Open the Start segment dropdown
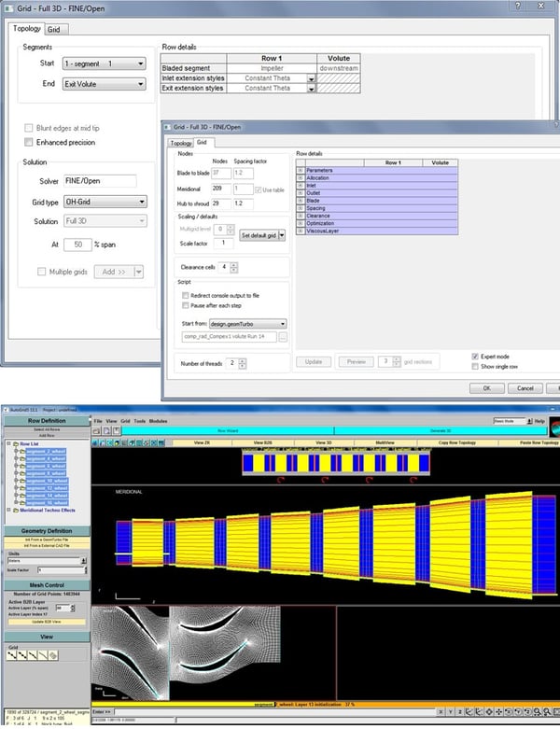Image resolution: width=560 pixels, height=729 pixels. pos(104,63)
